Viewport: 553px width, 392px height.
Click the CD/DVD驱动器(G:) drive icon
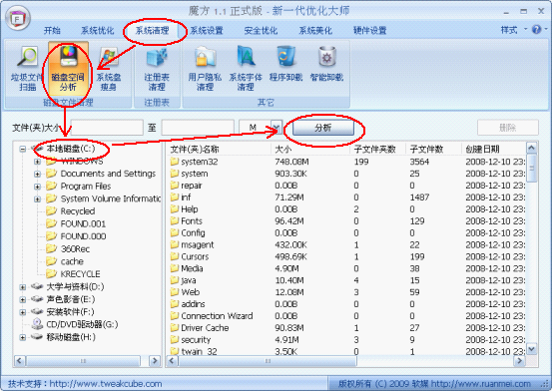coord(37,324)
